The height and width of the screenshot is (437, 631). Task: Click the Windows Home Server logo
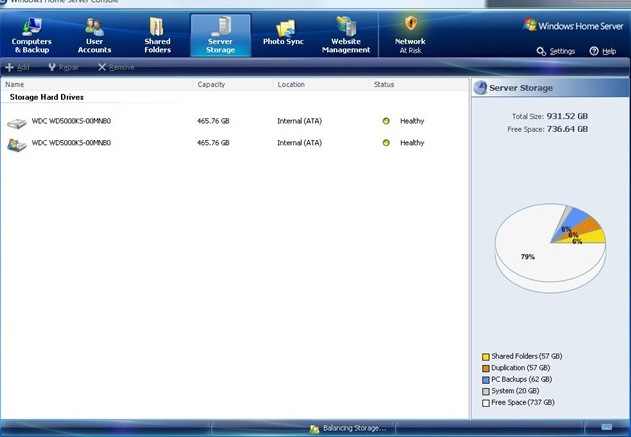click(573, 26)
